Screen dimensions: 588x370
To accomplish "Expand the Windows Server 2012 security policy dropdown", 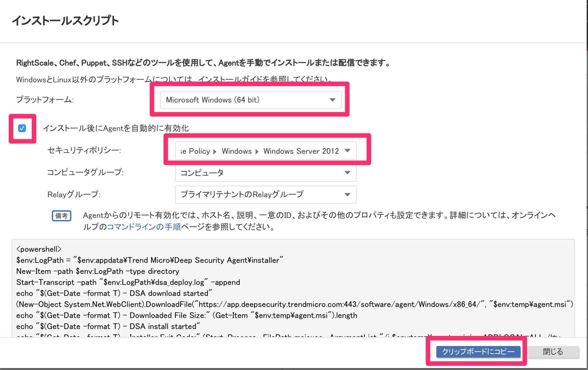I will (265, 151).
